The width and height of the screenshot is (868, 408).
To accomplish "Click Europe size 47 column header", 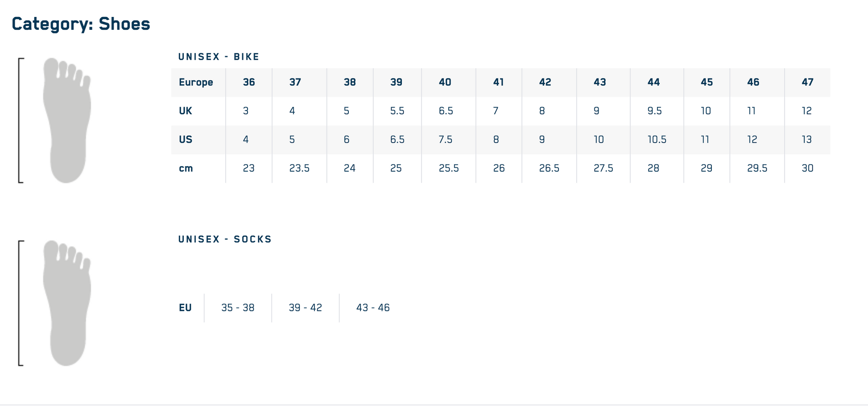I will click(807, 82).
